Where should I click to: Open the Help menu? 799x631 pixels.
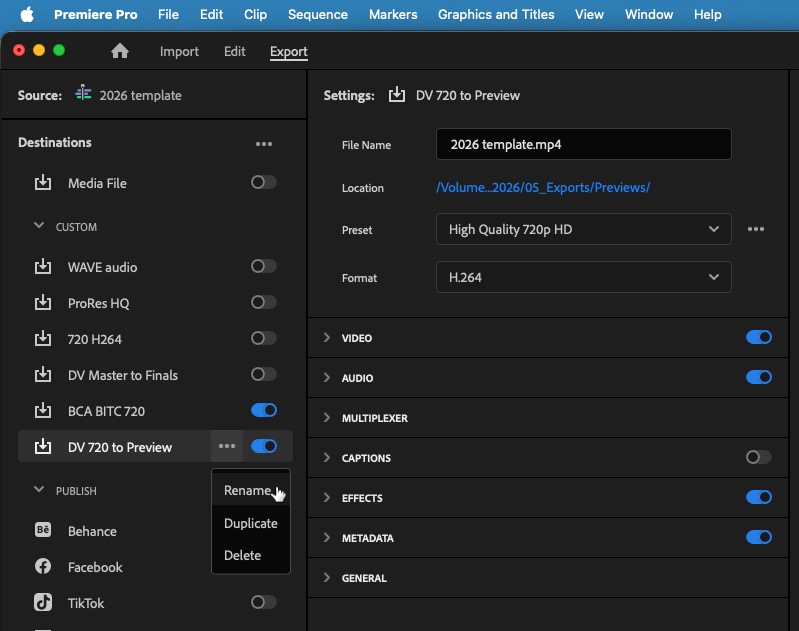pyautogui.click(x=707, y=14)
